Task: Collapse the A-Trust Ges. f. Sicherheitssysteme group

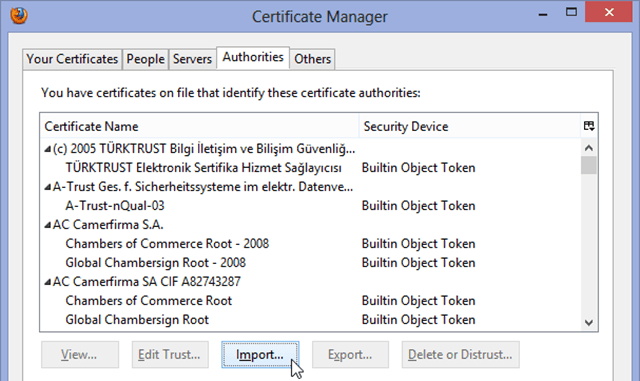Action: (x=48, y=187)
